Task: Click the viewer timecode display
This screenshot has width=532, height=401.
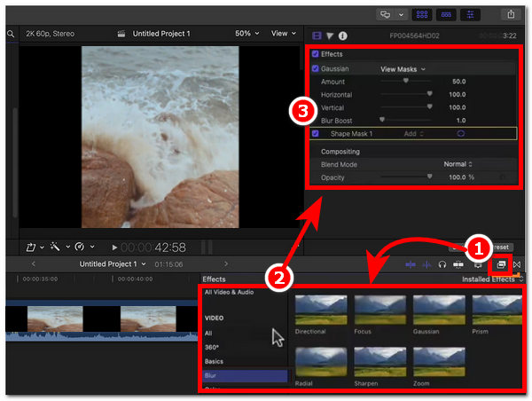Action: (x=153, y=248)
